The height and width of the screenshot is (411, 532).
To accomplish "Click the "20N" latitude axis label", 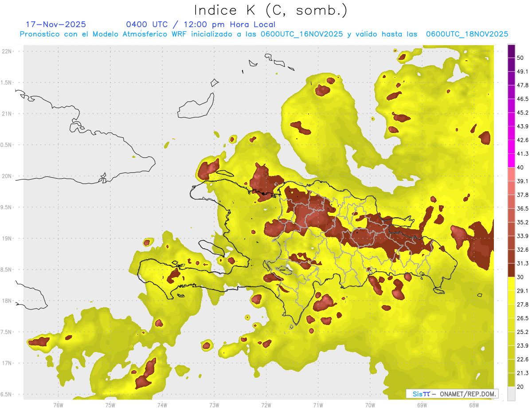I will tap(7, 176).
